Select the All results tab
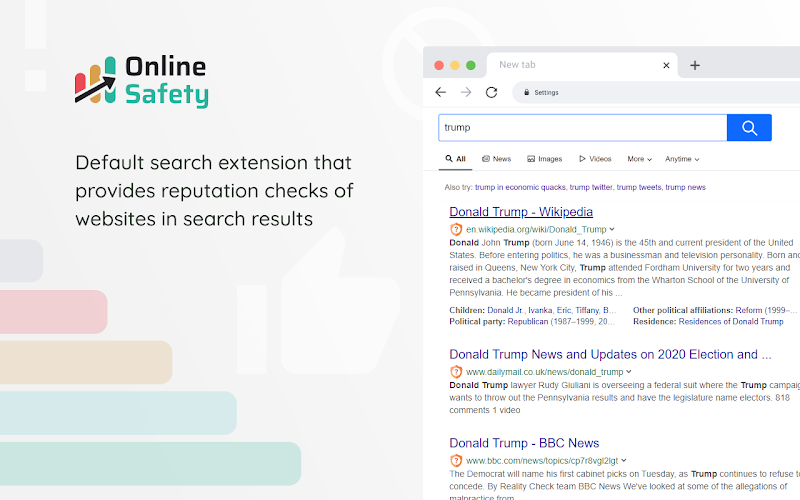 (456, 159)
